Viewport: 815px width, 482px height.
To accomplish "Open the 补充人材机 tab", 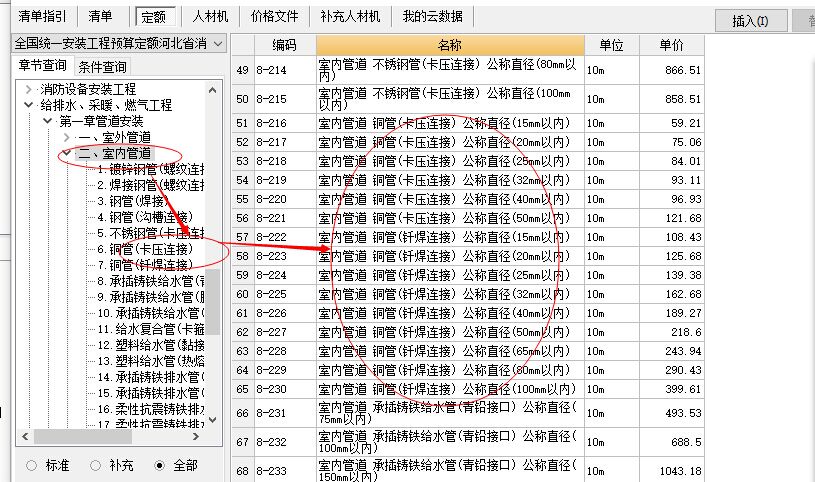I will coord(350,16).
